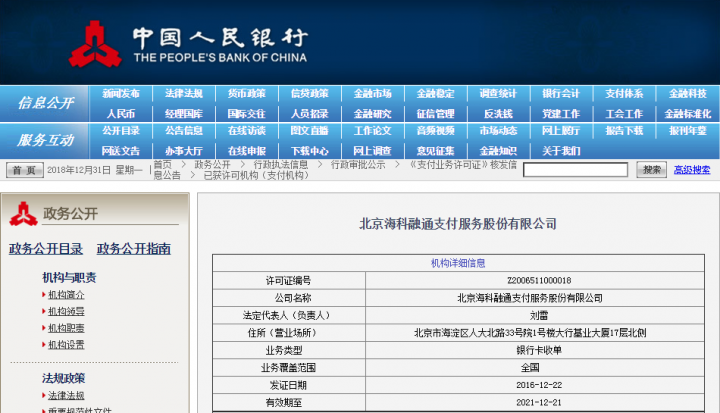Click the People's Bank of China logo emblem
The height and width of the screenshot is (413, 720).
click(95, 45)
